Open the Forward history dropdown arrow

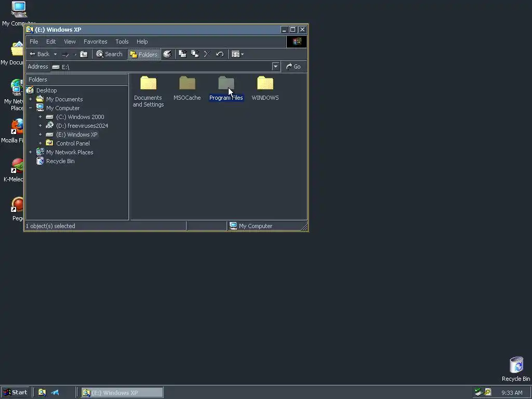75,54
